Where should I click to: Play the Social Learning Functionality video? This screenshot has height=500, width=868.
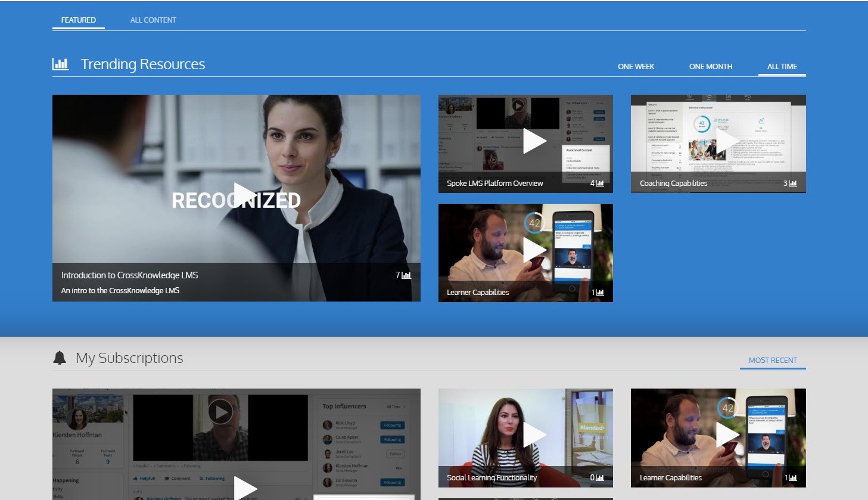click(x=534, y=435)
